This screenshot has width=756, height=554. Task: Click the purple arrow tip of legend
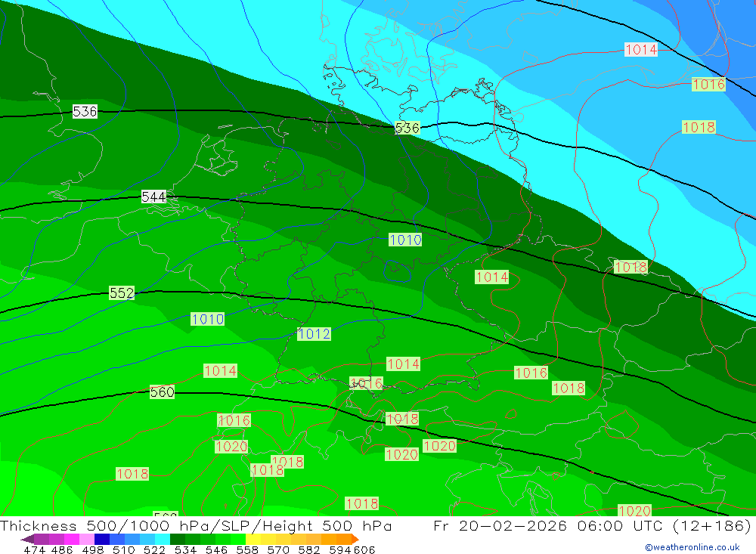[x=27, y=539]
